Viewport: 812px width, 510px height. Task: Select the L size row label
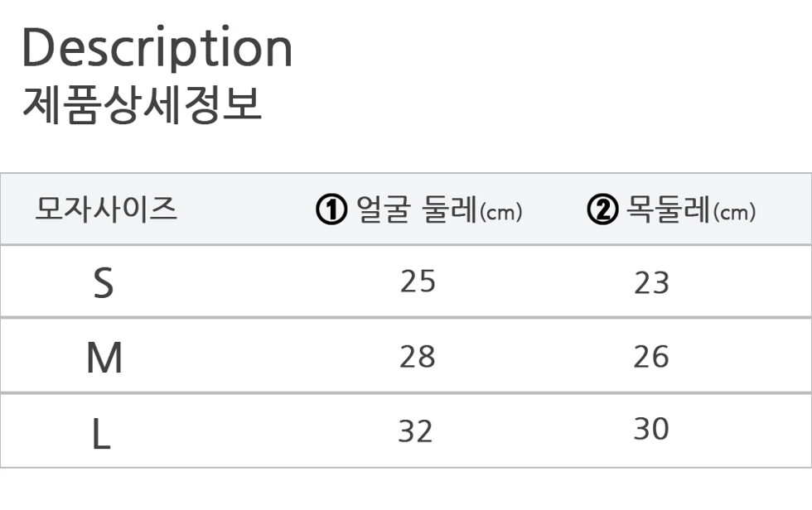tap(101, 434)
